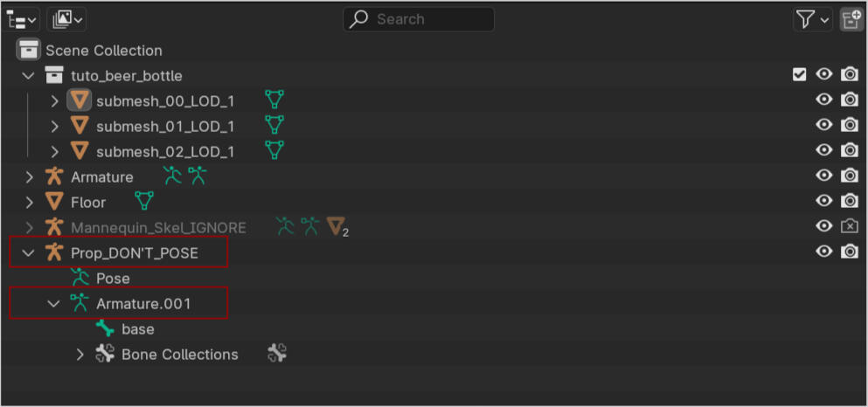Viewport: 868px width, 407px height.
Task: Select submesh_02_LOD_1 in the outliner
Action: click(x=164, y=151)
